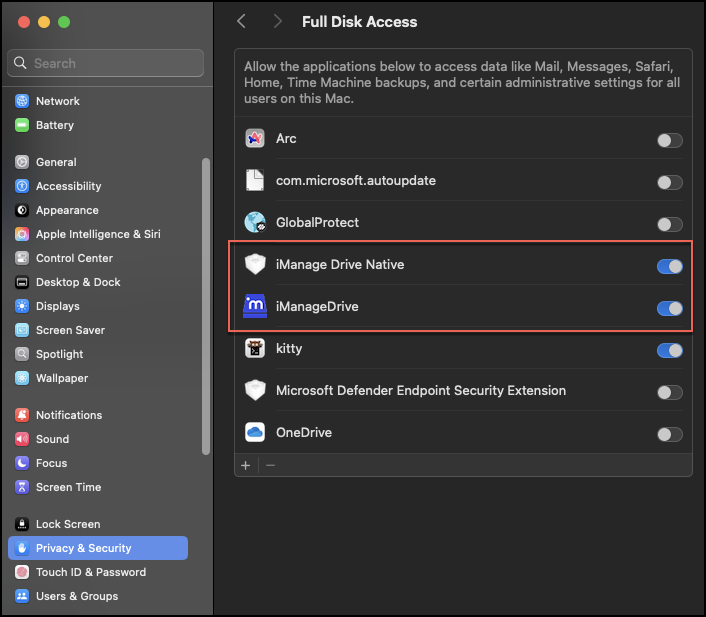Viewport: 706px width, 617px height.
Task: Enable Full Disk Access for Arc
Action: tap(669, 140)
